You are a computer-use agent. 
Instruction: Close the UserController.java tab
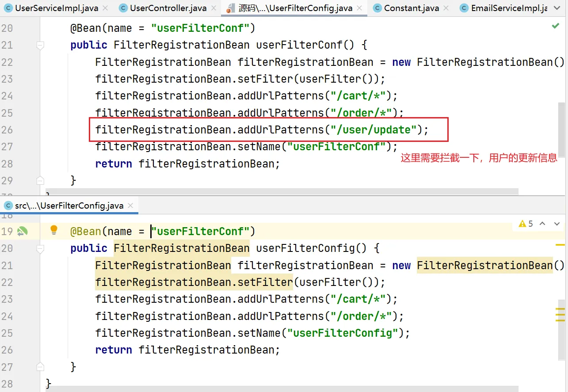[213, 8]
